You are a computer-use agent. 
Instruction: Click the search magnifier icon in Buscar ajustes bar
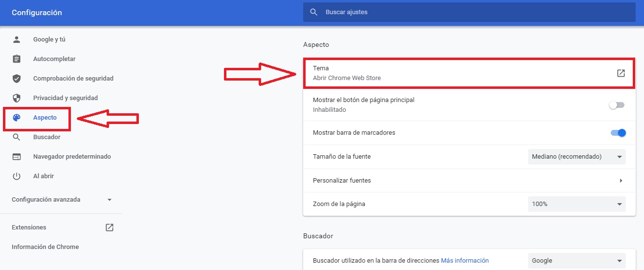[x=314, y=12]
